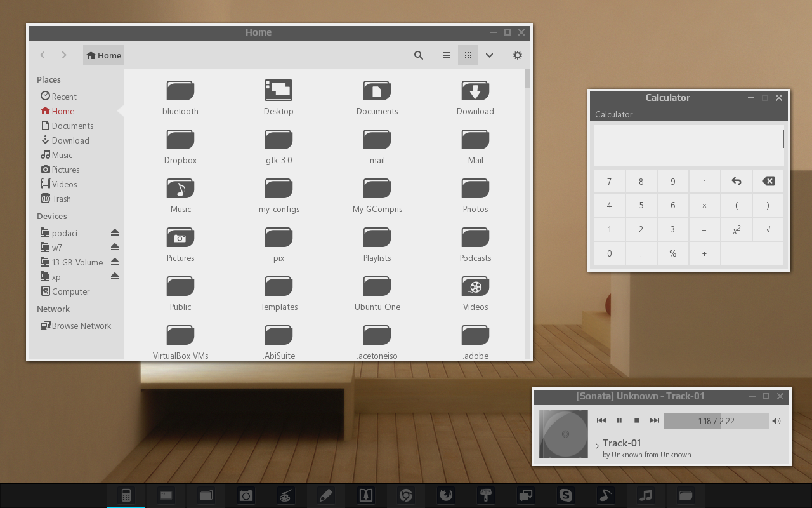Click calculator percent button

[x=672, y=253]
